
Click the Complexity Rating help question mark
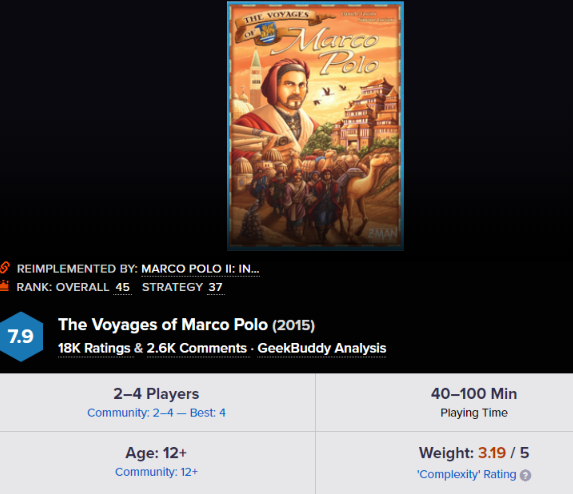[525, 475]
